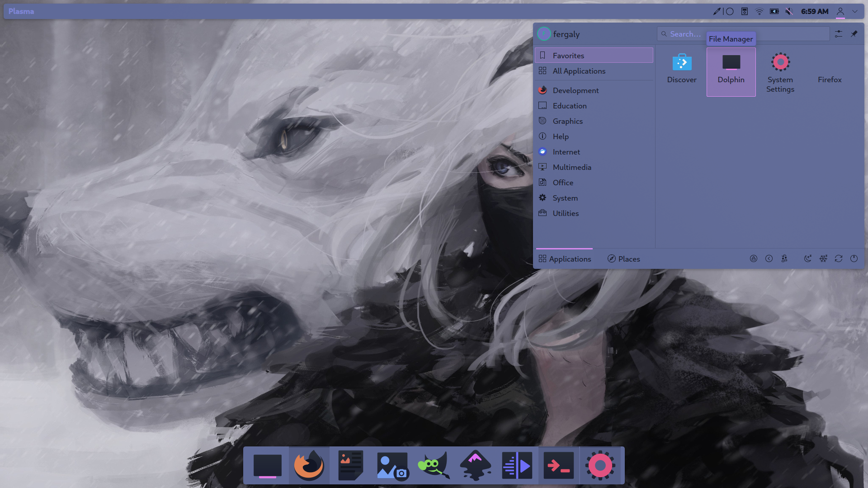Lock the screen with the padlock icon
868x488 pixels.
(x=754, y=258)
